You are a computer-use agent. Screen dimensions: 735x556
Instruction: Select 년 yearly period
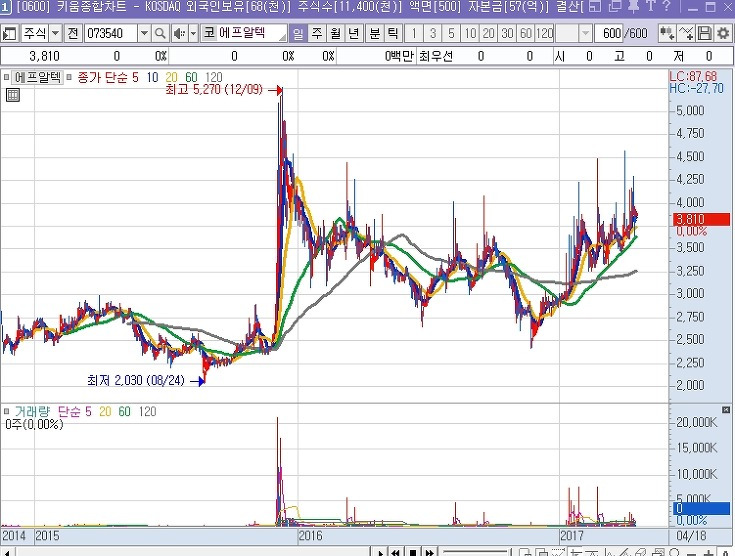(x=354, y=33)
